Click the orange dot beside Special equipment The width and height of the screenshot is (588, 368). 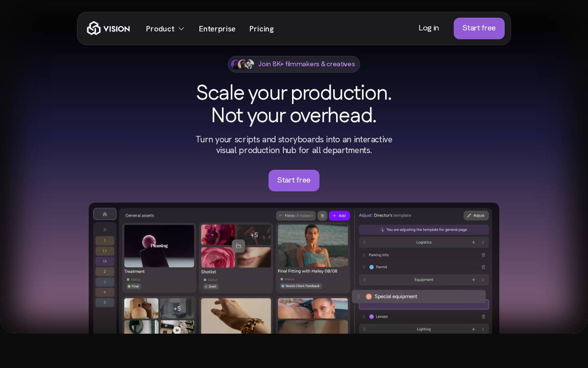click(x=369, y=297)
